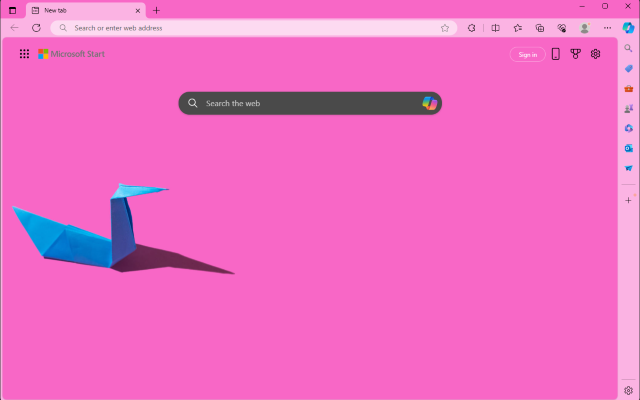This screenshot has height=400, width=640.
Task: Open sidebar Drop paper plane icon
Action: (x=629, y=168)
